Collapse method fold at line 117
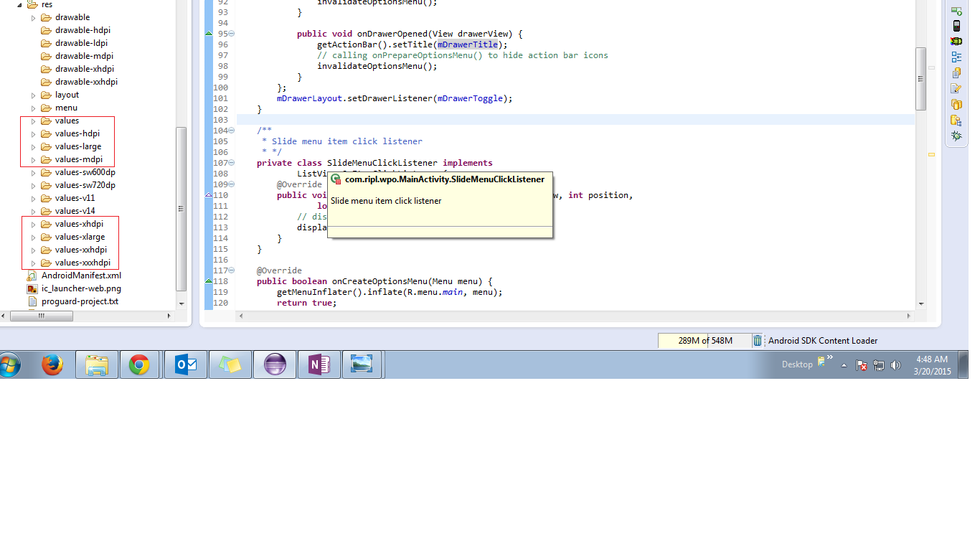 tap(232, 270)
